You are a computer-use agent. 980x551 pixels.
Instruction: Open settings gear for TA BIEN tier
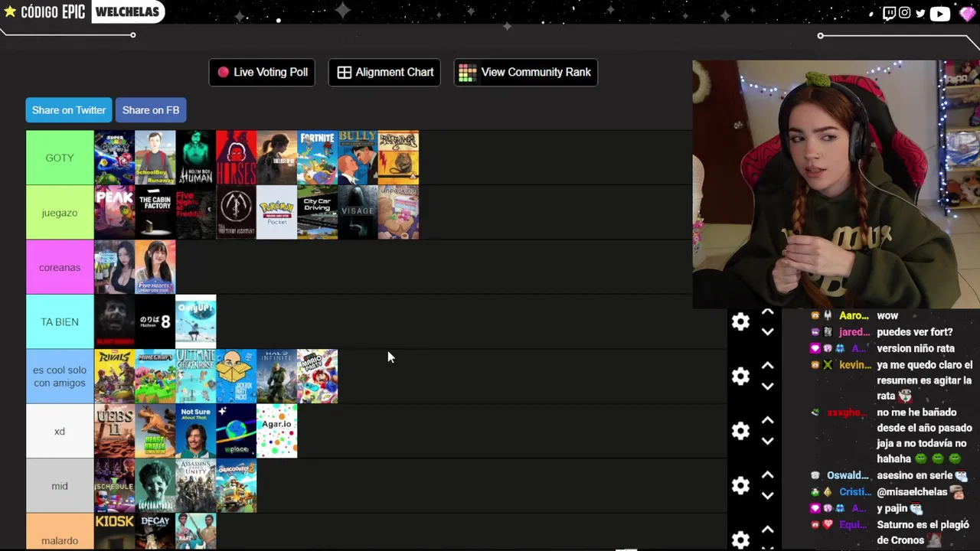pyautogui.click(x=740, y=322)
